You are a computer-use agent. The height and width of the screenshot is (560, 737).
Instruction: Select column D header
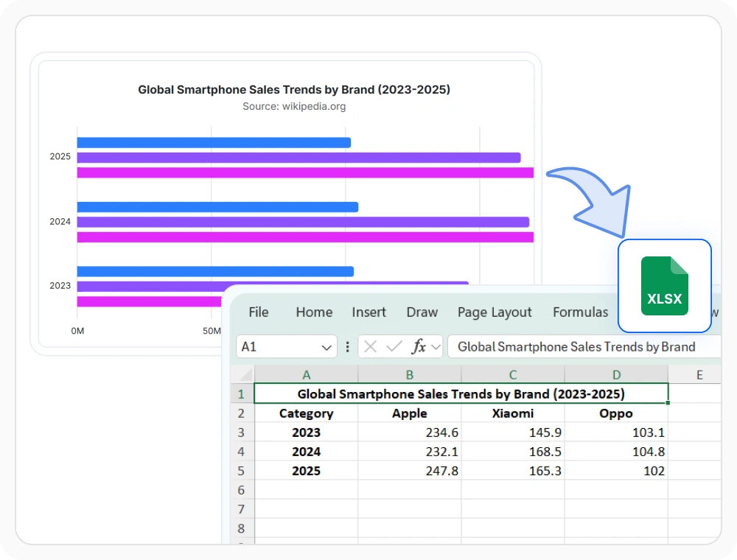pos(616,375)
